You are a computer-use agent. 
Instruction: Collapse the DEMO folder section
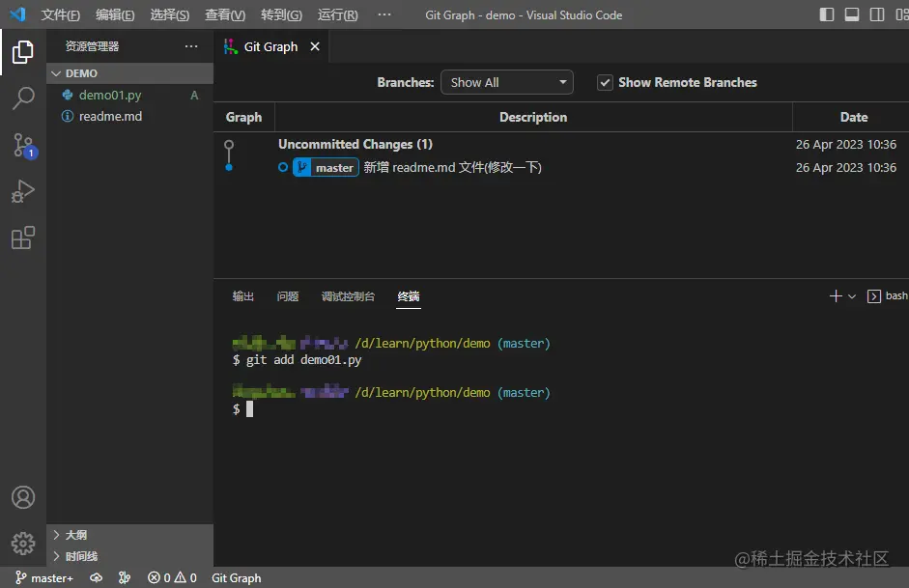point(129,73)
